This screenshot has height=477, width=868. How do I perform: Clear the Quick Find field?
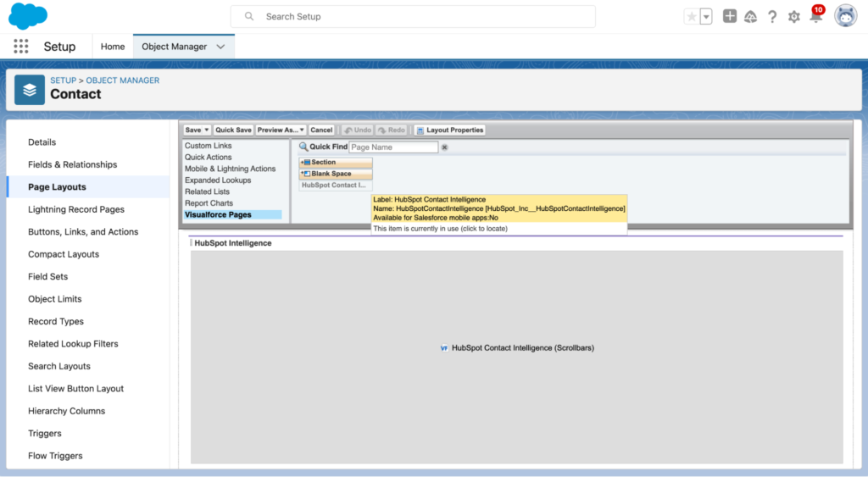click(444, 147)
